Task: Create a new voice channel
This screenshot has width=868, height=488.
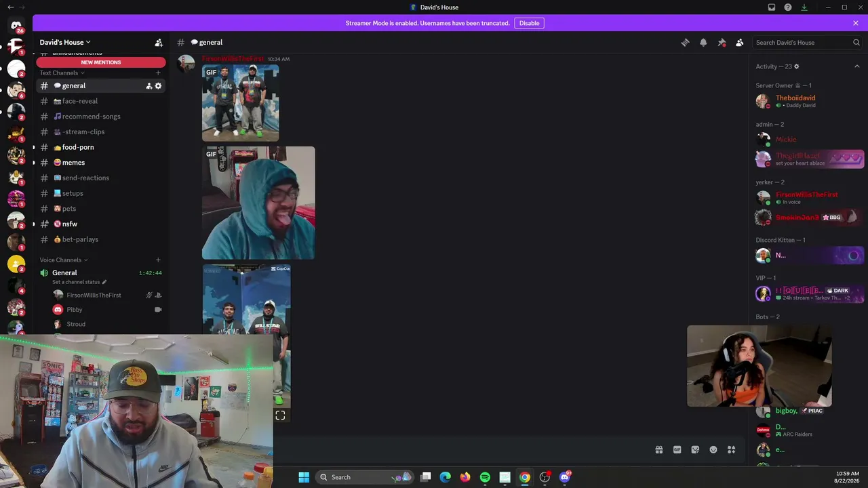Action: (158, 260)
